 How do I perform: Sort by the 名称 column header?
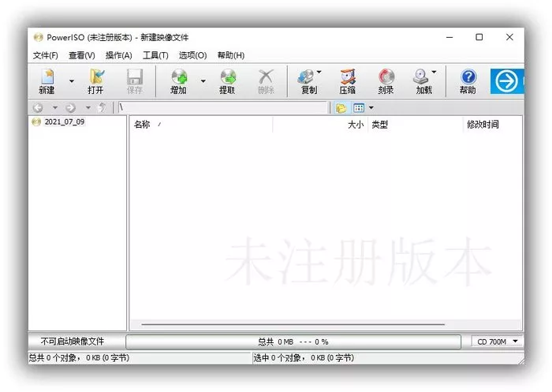[x=203, y=125]
